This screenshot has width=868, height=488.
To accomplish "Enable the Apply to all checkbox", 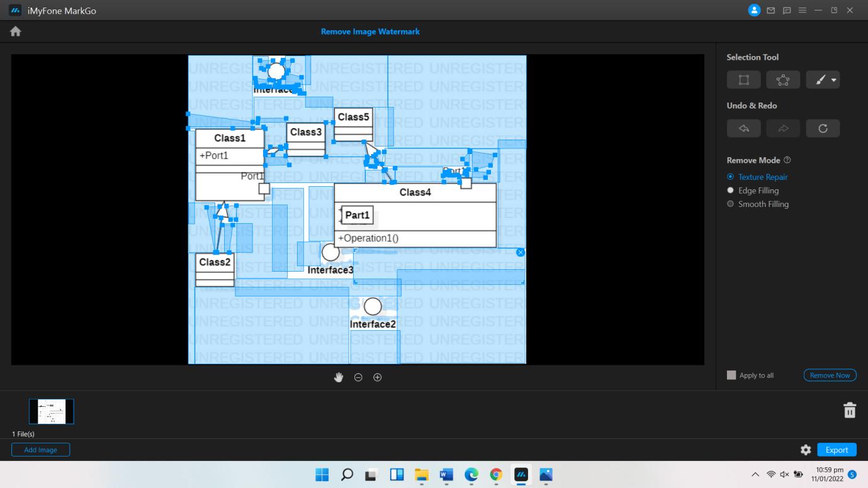I will click(731, 375).
